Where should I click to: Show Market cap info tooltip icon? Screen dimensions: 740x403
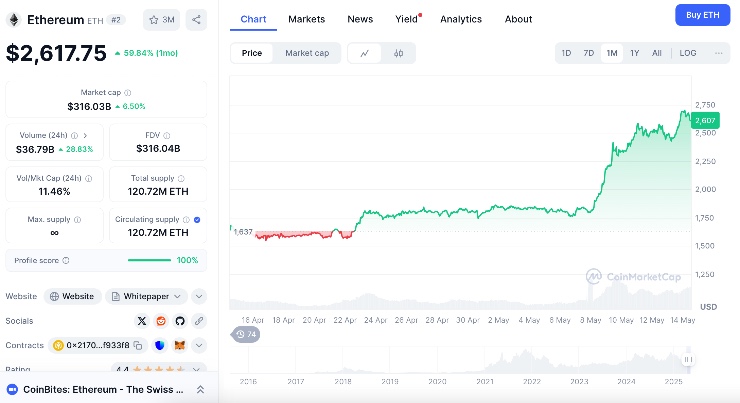[127, 92]
